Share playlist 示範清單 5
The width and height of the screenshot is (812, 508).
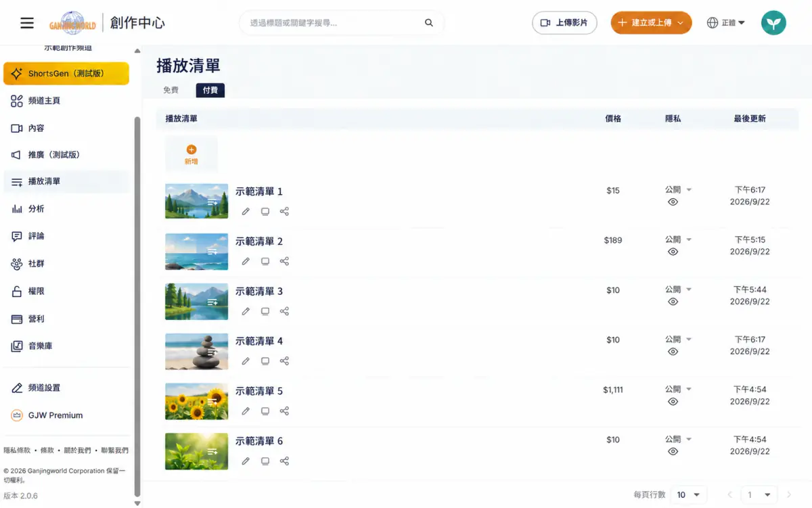point(284,411)
